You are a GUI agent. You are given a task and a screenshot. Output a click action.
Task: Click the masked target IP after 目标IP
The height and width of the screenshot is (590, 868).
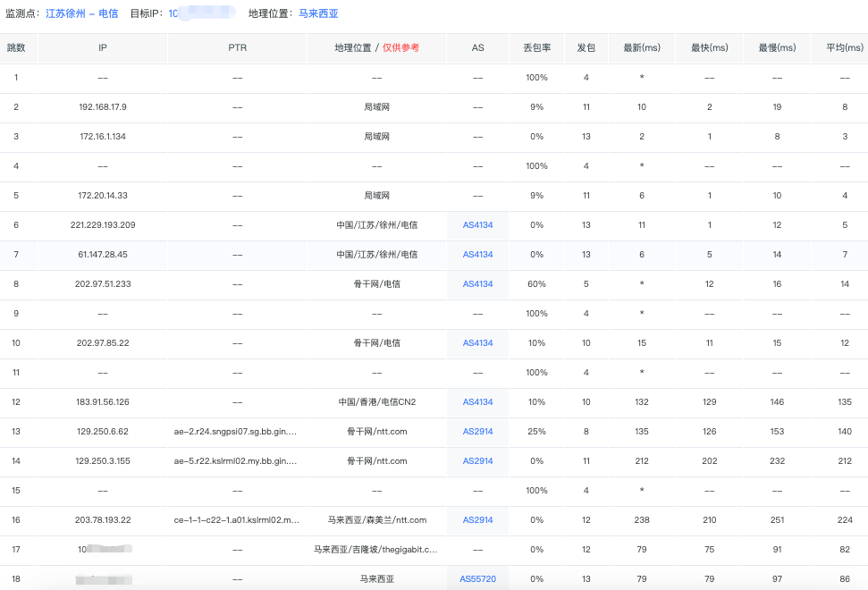click(x=201, y=13)
